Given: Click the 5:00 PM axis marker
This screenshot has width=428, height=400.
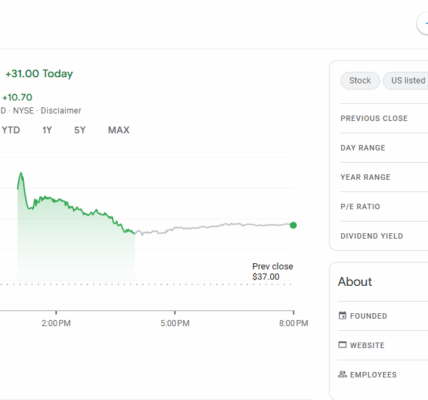Looking at the screenshot, I should click(x=175, y=323).
